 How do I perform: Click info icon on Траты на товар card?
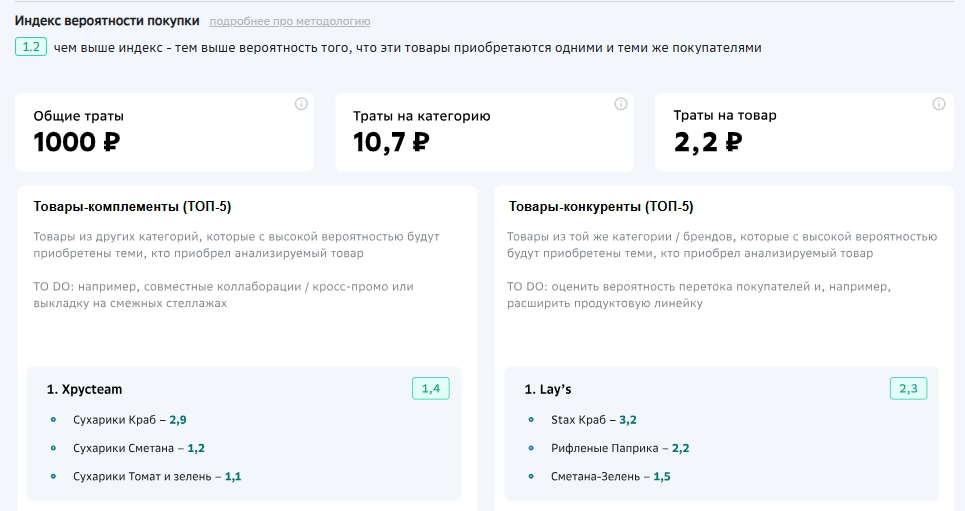(939, 104)
